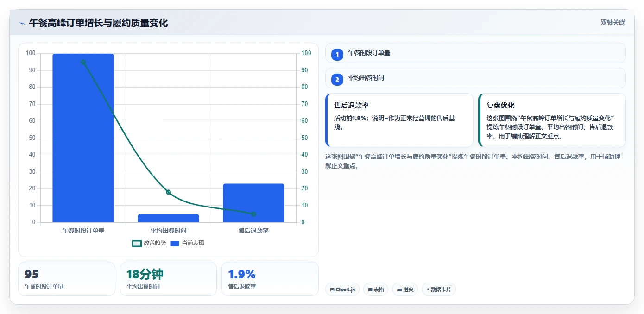Viewport: 644px width, 314px height.
Task: Click the icon inside the Chart.js tag
Action: [332, 290]
